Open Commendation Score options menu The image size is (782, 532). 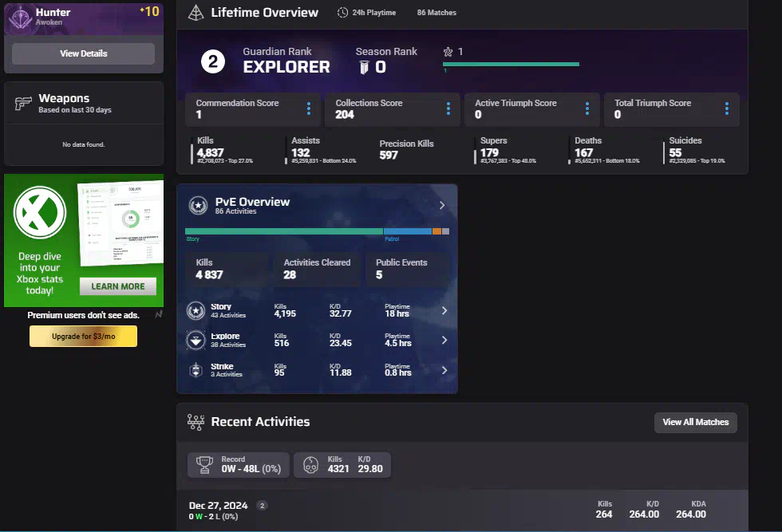(x=309, y=108)
